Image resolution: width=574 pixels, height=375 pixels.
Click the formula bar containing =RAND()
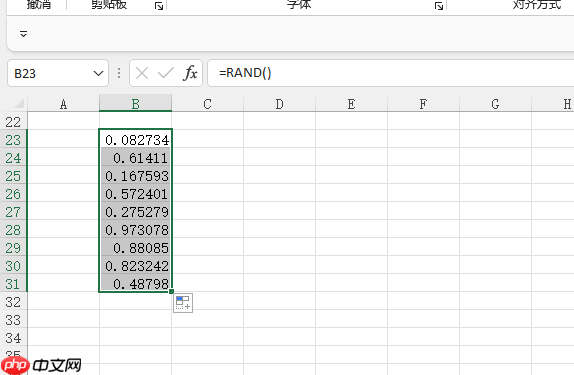point(391,73)
